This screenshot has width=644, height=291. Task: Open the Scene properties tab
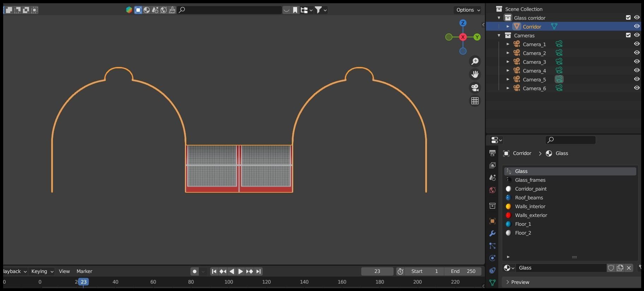[492, 178]
